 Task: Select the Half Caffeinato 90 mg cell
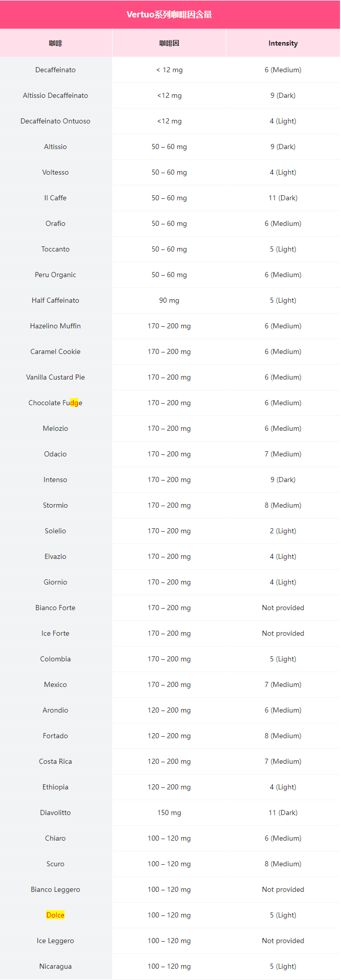[169, 300]
